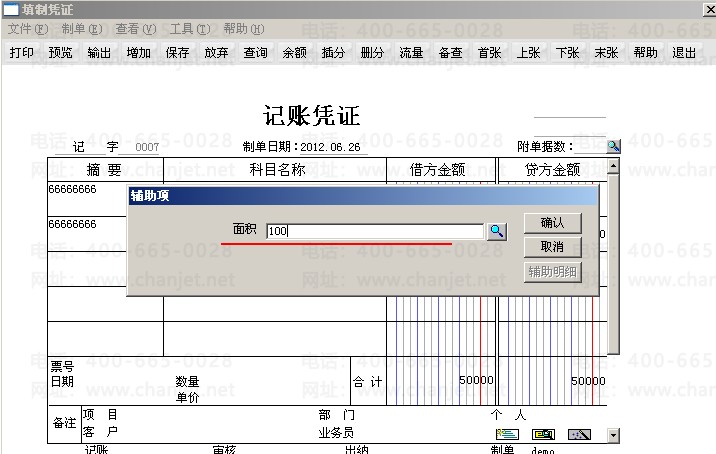This screenshot has width=716, height=454.
Task: Click magnifier icon next to 附单据数
Action: click(614, 146)
